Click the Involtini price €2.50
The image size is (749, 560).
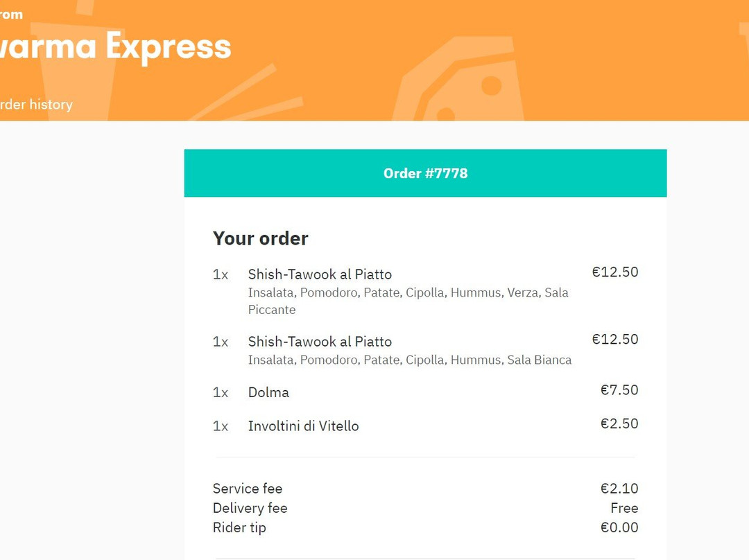pos(619,423)
